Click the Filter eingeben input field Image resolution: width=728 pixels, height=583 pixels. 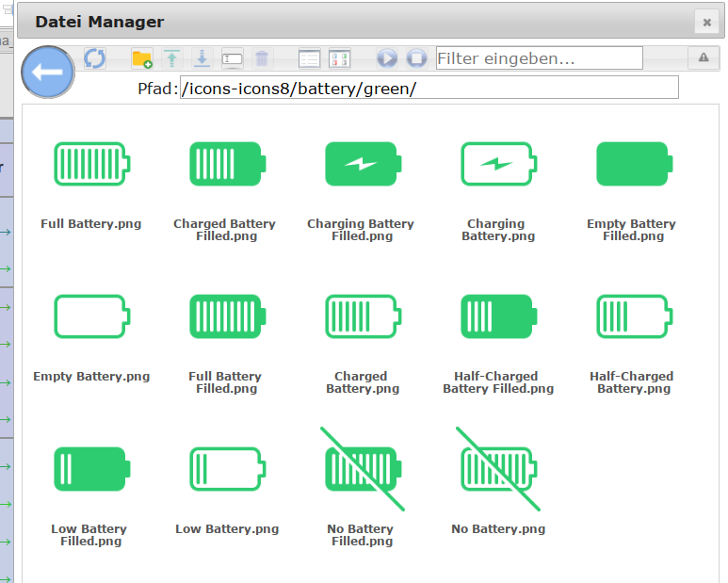point(539,58)
